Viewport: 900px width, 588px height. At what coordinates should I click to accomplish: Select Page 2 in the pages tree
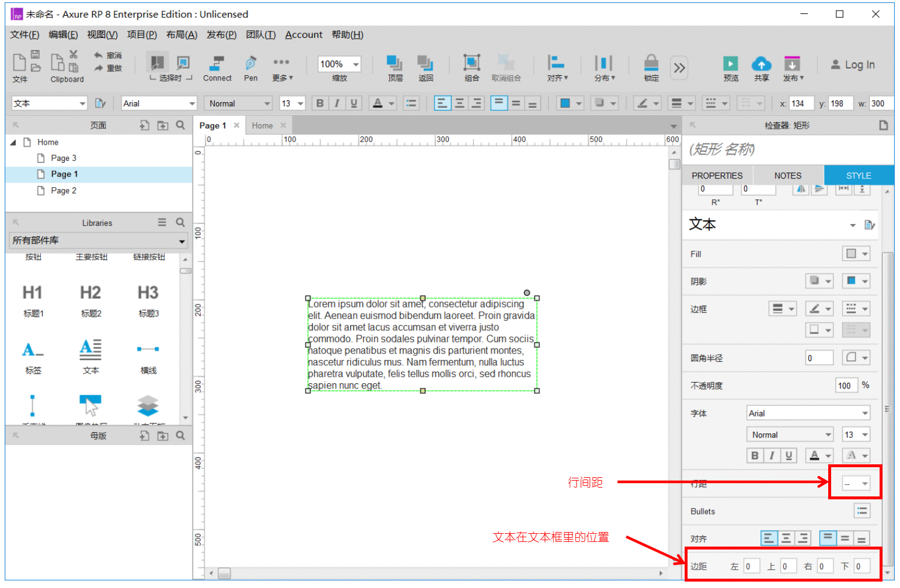tap(64, 191)
